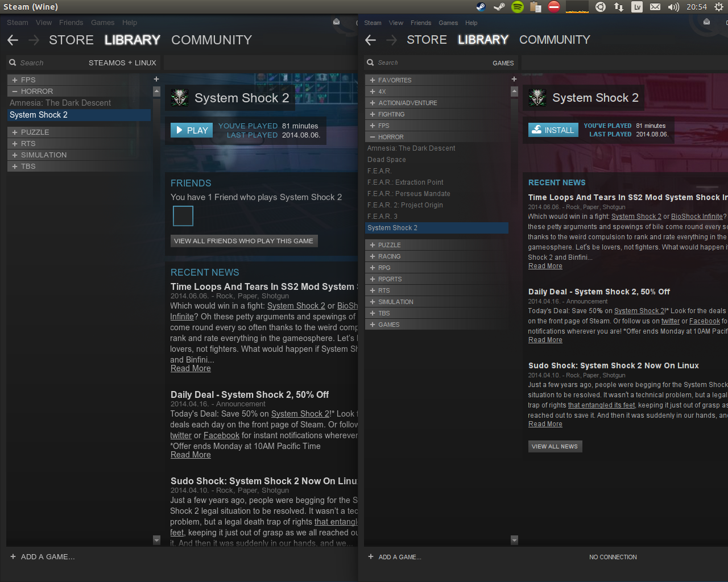Switch to the STORE tab in the left window
Screen dimensions: 728x582
click(x=71, y=40)
